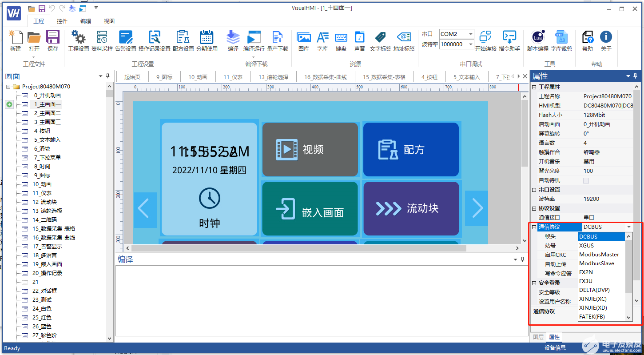Collapse the 工程属性 section
This screenshot has height=355, width=644.
tap(534, 87)
